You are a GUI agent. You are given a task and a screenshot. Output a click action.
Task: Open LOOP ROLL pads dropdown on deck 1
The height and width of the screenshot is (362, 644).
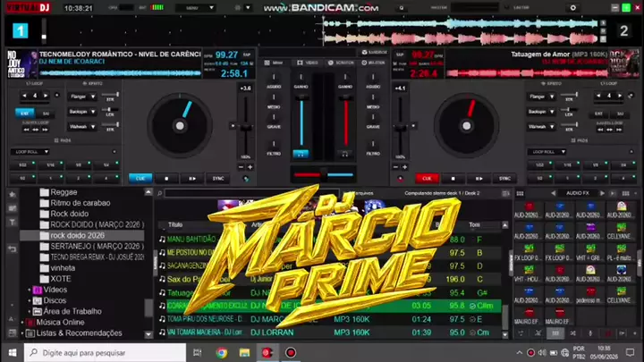click(x=30, y=152)
